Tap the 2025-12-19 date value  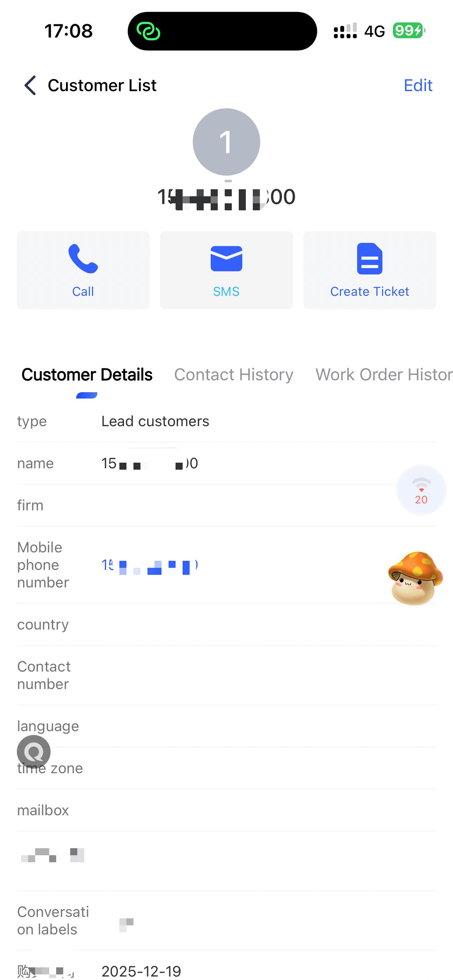point(141,971)
